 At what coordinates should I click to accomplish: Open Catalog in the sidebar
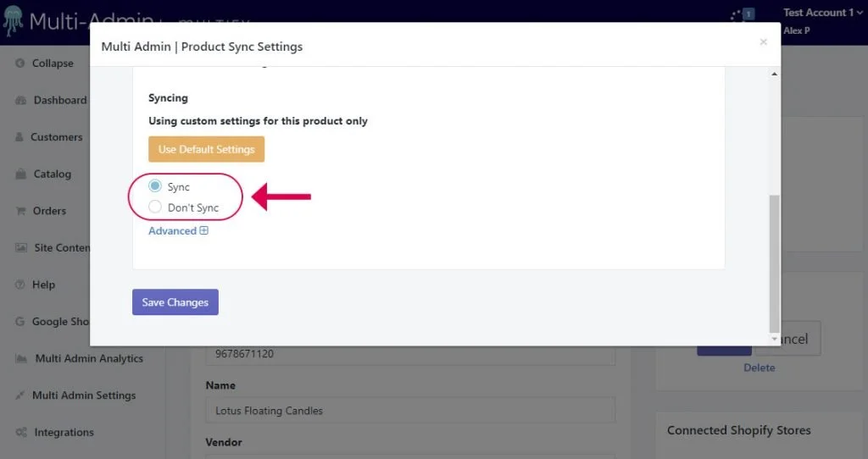(x=43, y=174)
